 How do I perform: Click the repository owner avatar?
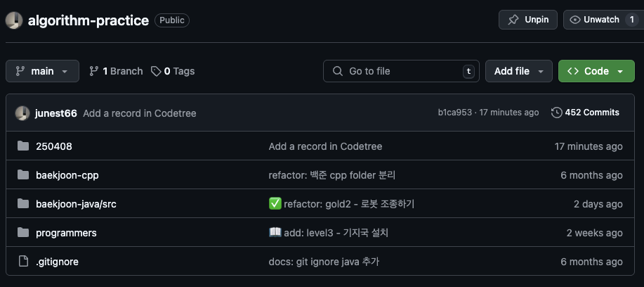(14, 20)
